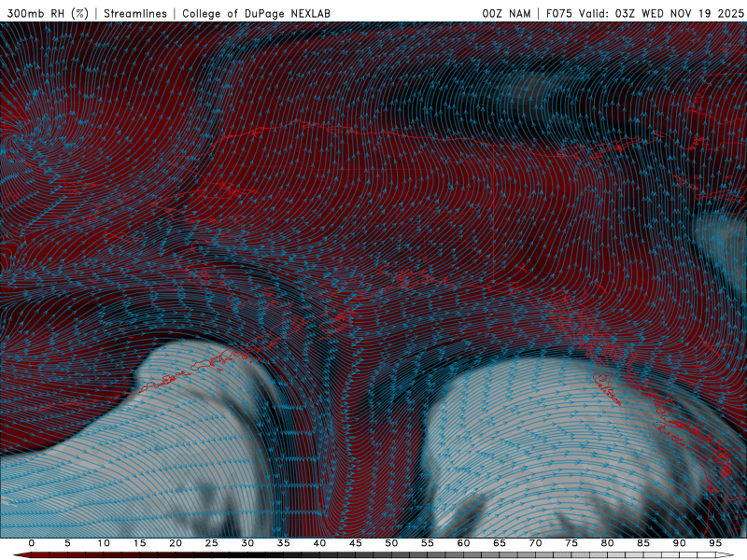Viewport: 747px width, 560px height.
Task: Click the "60" tick label on the color scale
Action: pyautogui.click(x=463, y=543)
